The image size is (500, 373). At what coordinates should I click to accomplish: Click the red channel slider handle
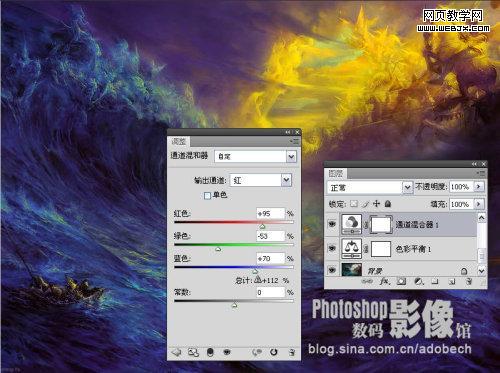262,227
